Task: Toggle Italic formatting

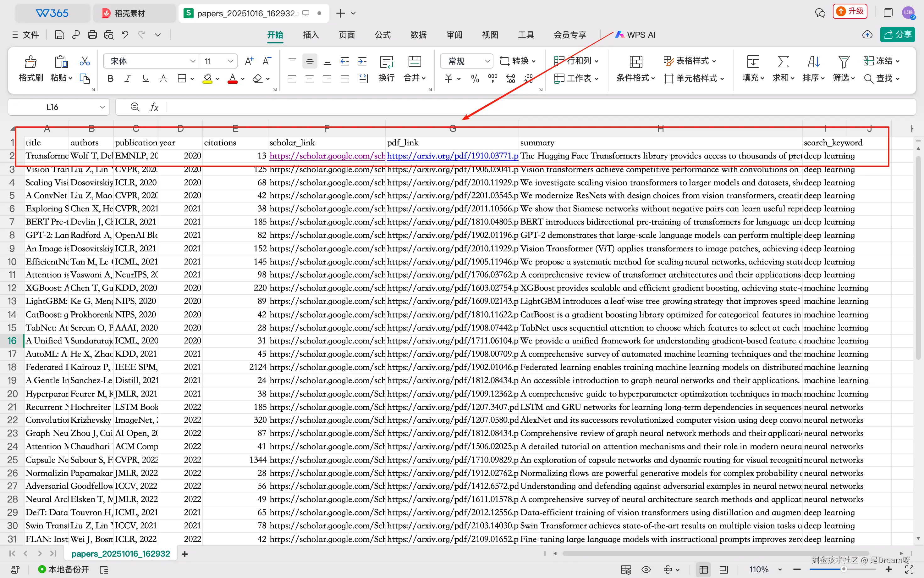Action: pyautogui.click(x=128, y=79)
